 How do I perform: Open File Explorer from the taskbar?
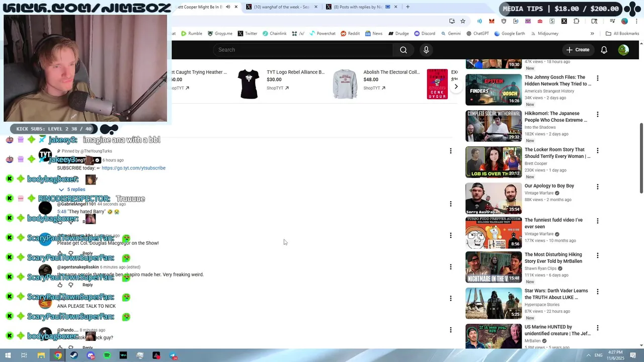coord(41,355)
